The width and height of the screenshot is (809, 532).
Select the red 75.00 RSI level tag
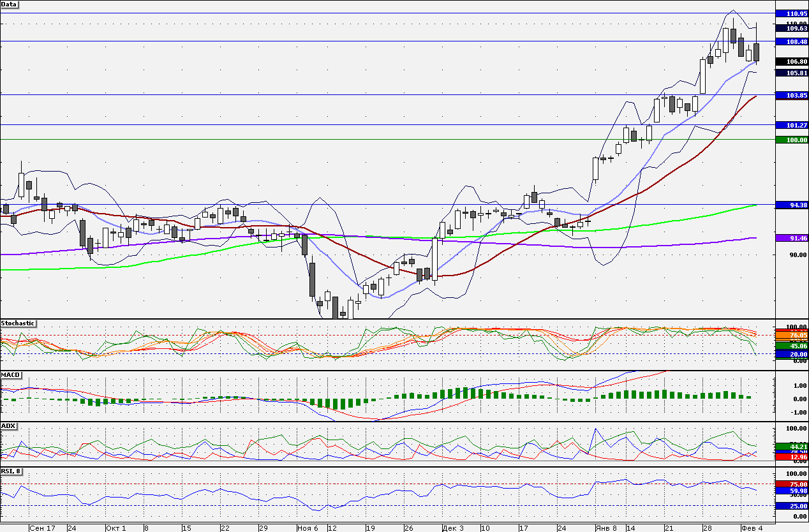791,484
